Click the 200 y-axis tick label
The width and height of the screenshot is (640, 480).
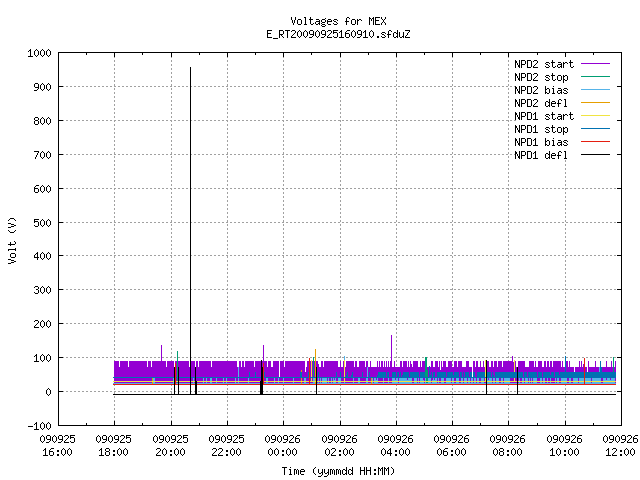pyautogui.click(x=42, y=324)
